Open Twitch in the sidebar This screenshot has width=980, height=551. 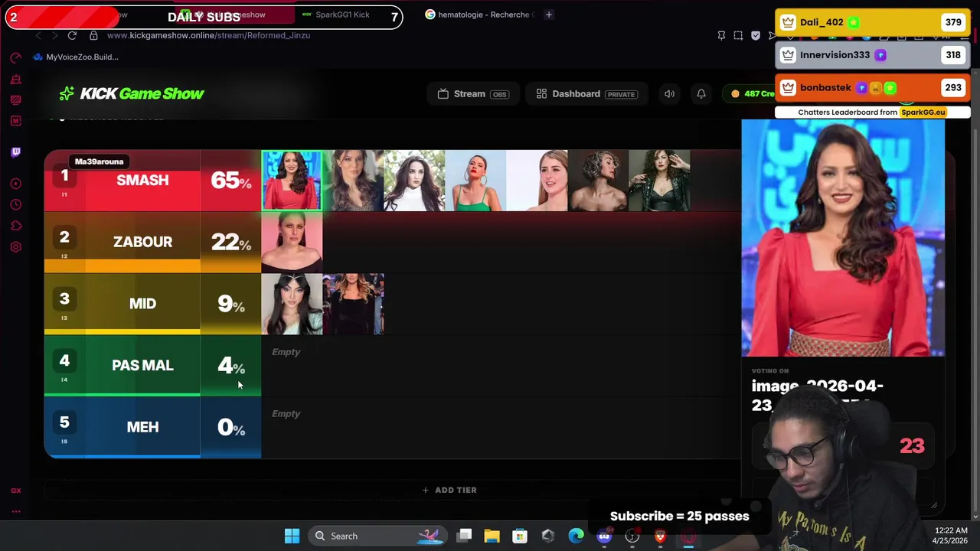(x=16, y=152)
